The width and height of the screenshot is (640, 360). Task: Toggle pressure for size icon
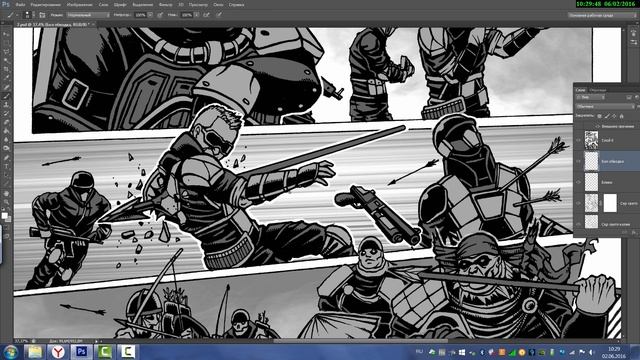pyautogui.click(x=219, y=15)
